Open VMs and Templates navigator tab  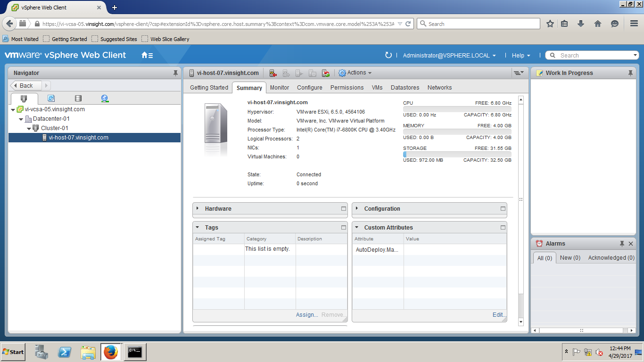click(51, 99)
